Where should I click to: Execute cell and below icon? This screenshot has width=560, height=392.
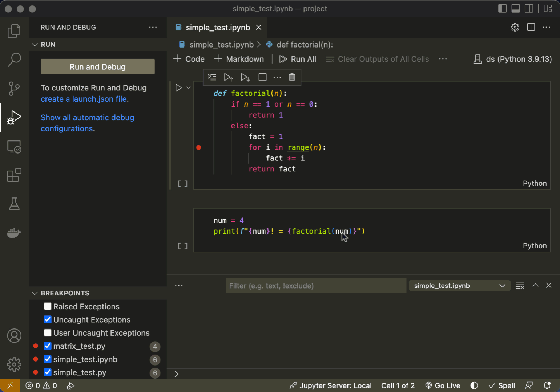pyautogui.click(x=245, y=77)
